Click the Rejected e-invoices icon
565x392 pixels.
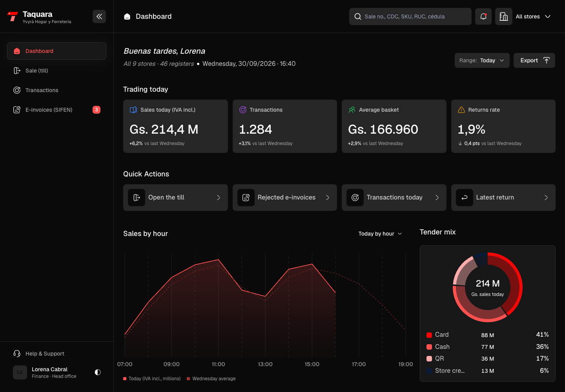click(246, 198)
